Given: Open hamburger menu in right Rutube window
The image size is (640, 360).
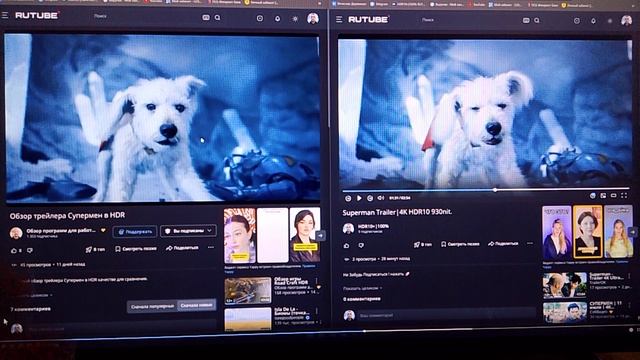Looking at the screenshot, I should click(339, 19).
